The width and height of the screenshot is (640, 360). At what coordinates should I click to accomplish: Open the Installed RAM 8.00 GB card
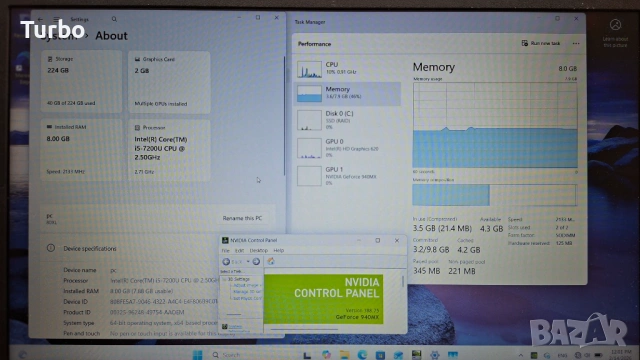tap(82, 150)
